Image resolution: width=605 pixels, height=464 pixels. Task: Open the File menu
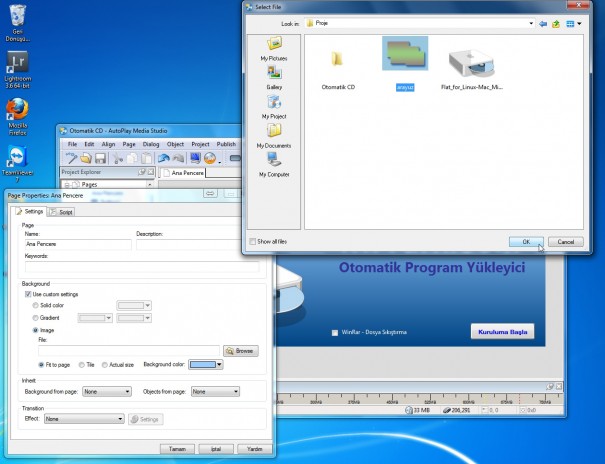pos(72,144)
